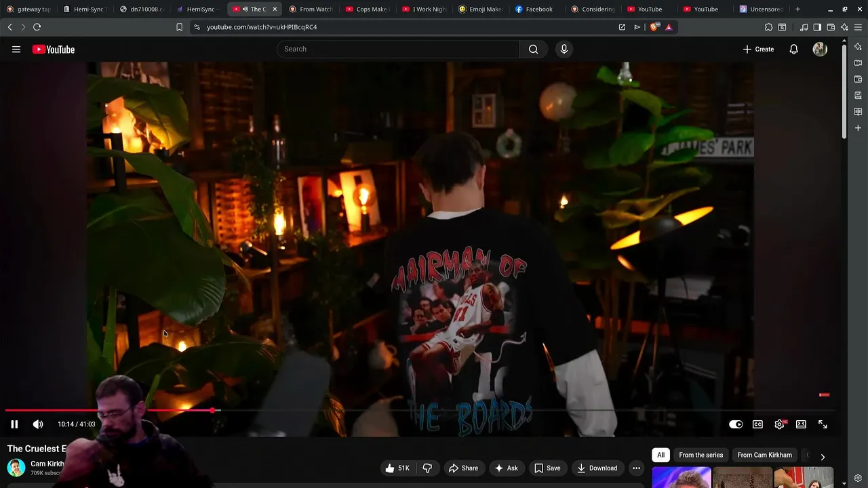Open browser main hamburger menu

point(858,27)
